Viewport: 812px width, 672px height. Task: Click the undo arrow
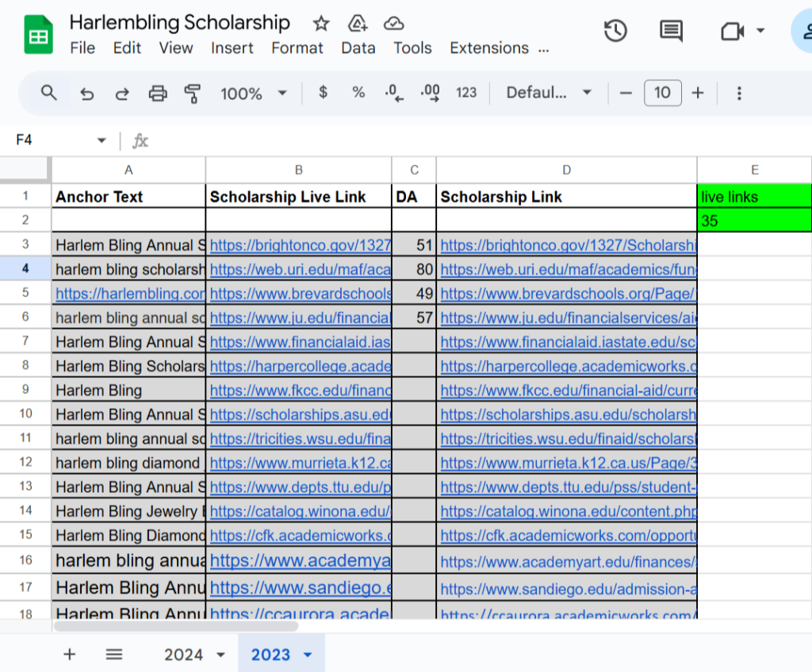coord(87,94)
